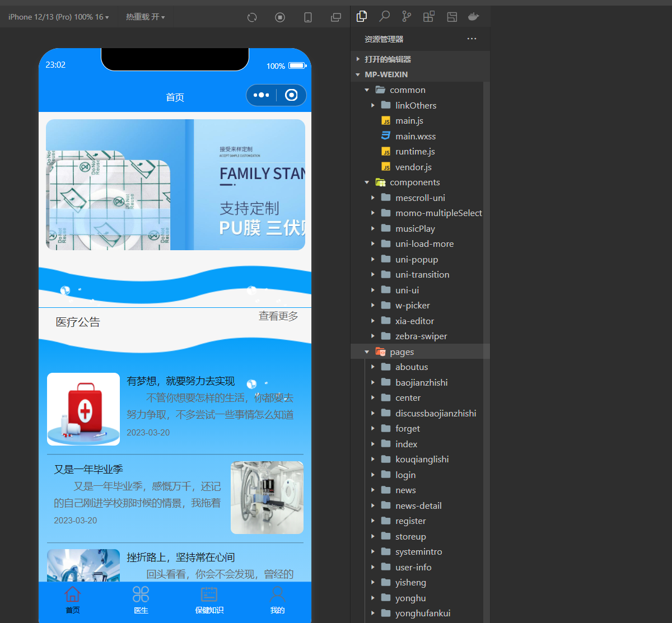Open the file Explorer icon in sidebar
The height and width of the screenshot is (623, 672).
[362, 17]
